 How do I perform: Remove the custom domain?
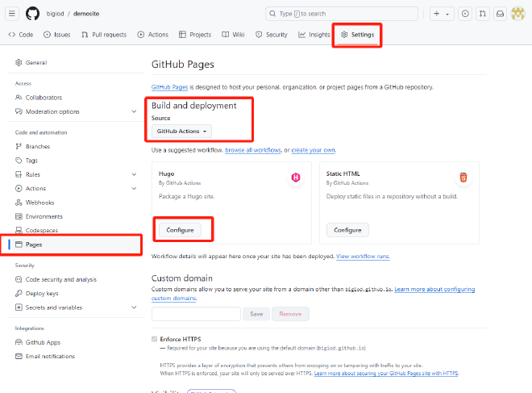[290, 314]
